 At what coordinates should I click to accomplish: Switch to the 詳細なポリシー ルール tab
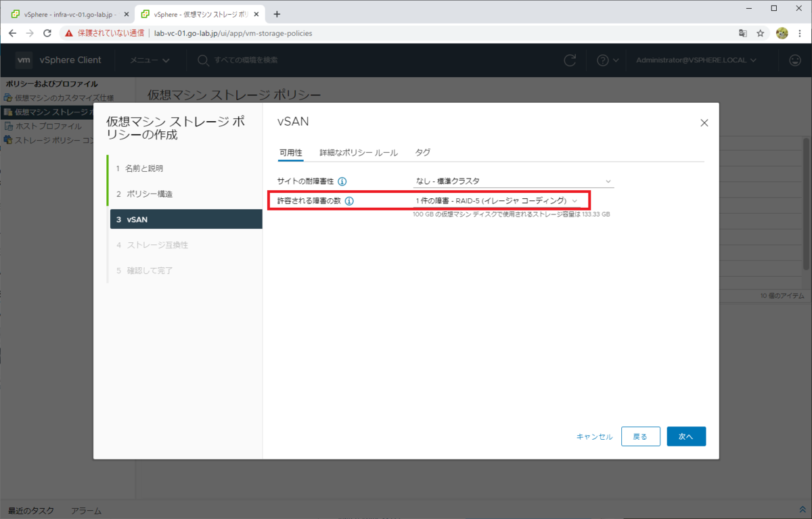[x=359, y=153]
